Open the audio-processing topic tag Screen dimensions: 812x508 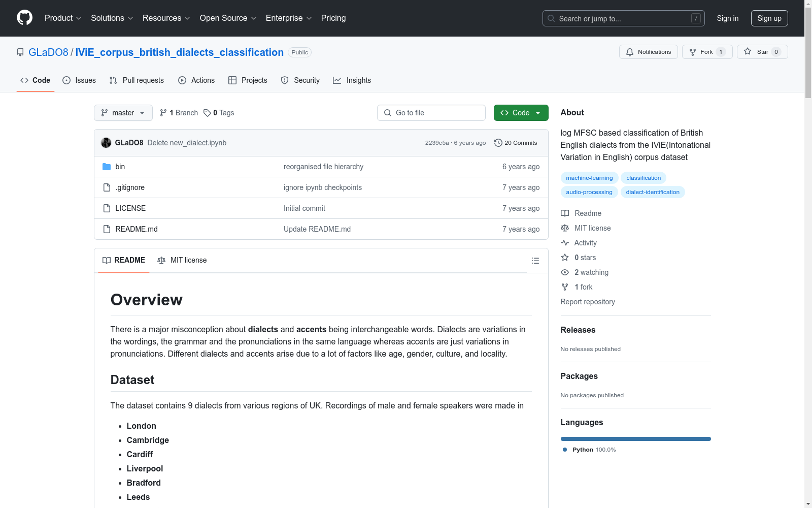[x=589, y=192]
